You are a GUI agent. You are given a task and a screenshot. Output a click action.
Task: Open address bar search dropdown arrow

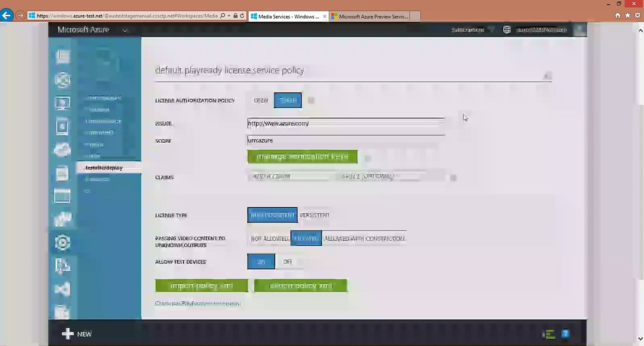(x=229, y=16)
